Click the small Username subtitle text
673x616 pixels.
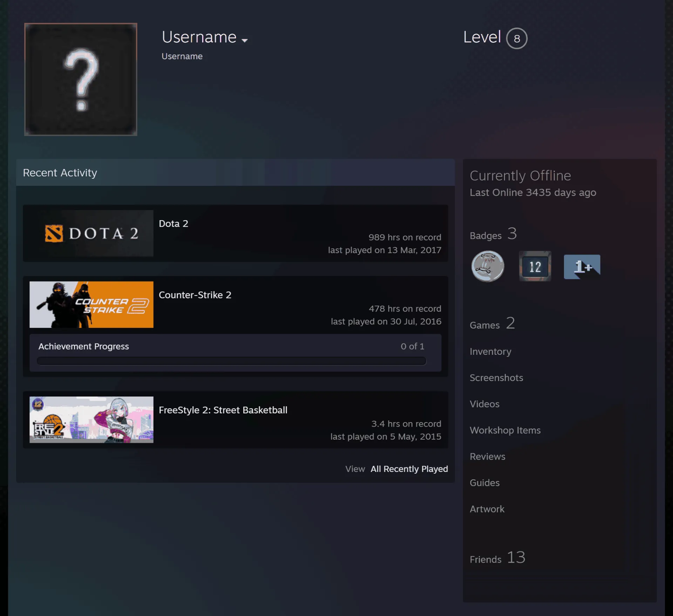tap(182, 56)
